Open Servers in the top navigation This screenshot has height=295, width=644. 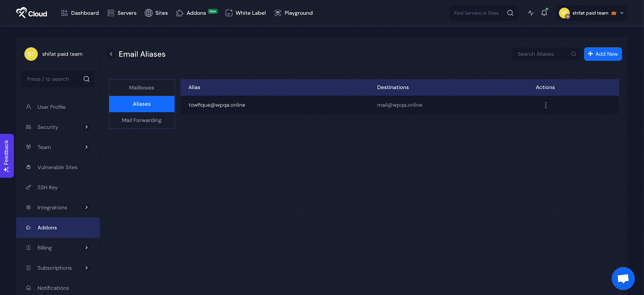click(x=122, y=13)
